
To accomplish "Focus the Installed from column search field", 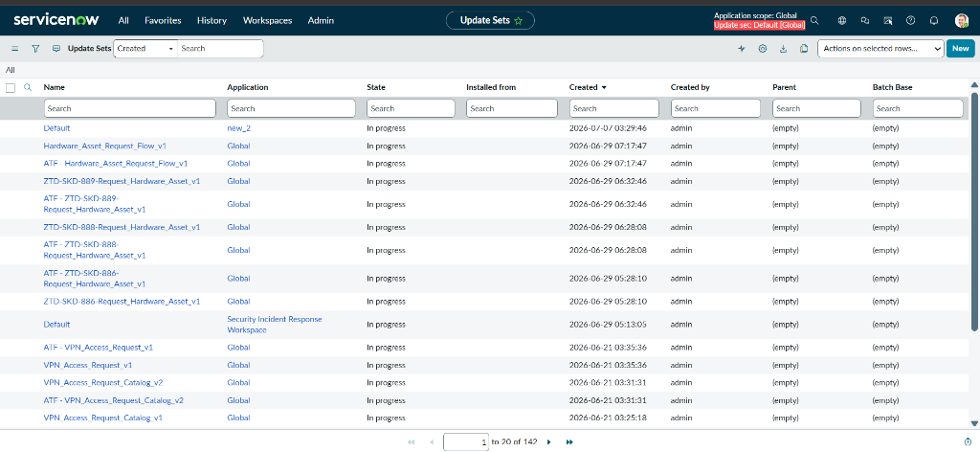I will pyautogui.click(x=512, y=108).
